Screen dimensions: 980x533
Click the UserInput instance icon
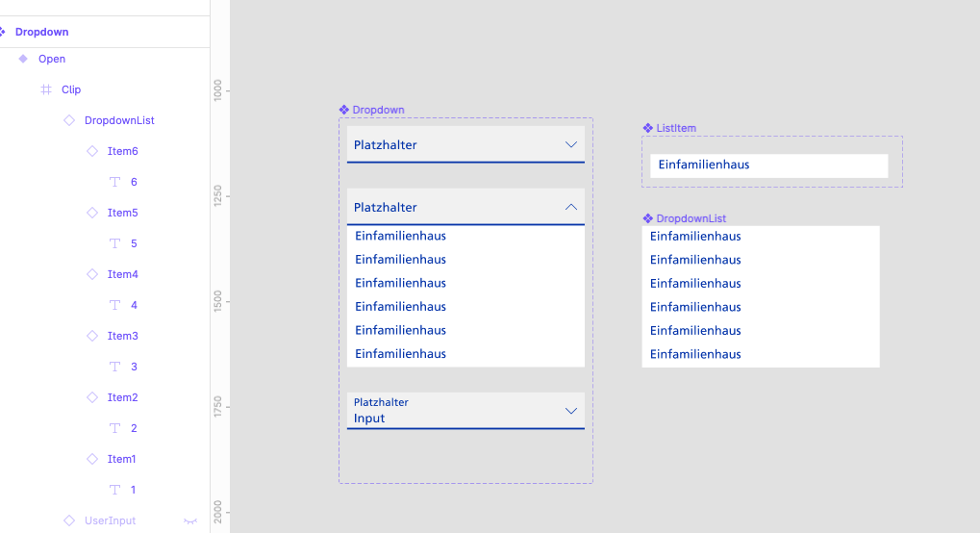(69, 520)
